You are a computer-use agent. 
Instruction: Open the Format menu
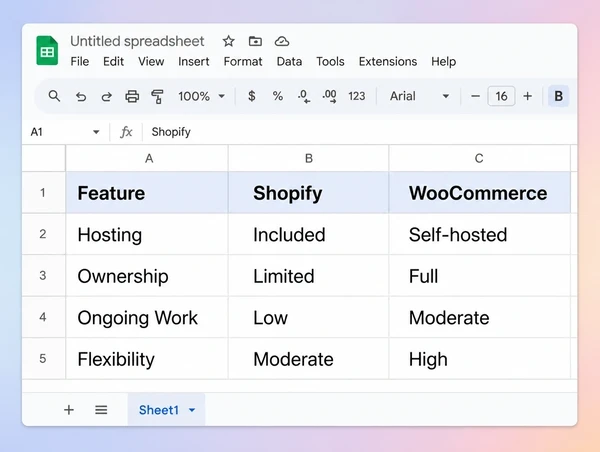click(x=243, y=62)
